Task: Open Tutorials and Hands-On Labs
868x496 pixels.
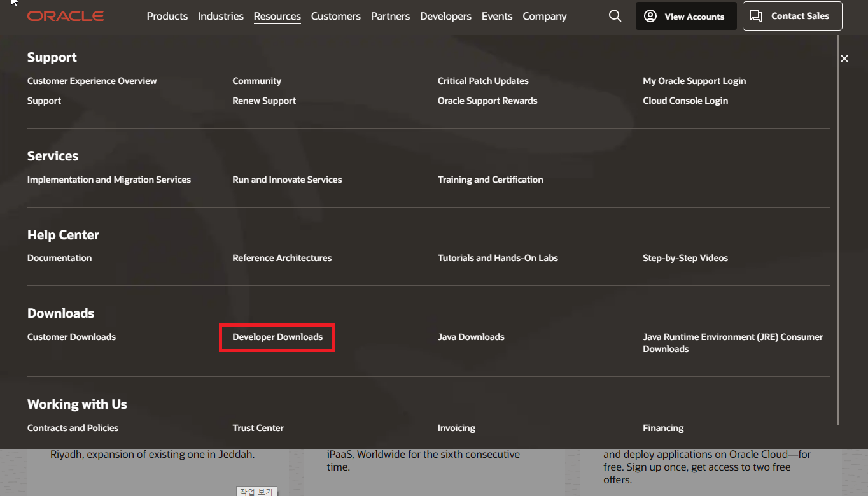Action: click(498, 258)
